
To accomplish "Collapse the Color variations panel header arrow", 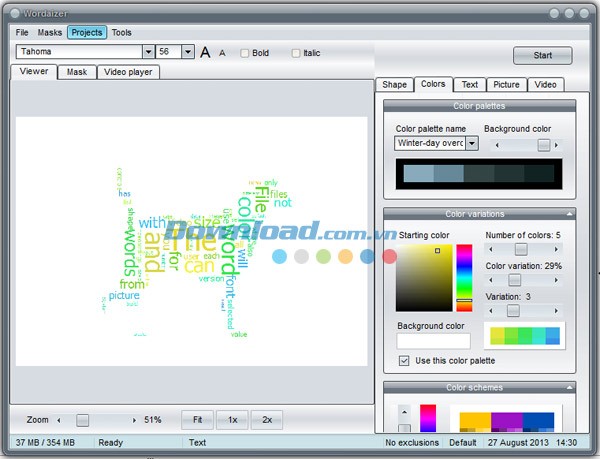I will (x=569, y=214).
